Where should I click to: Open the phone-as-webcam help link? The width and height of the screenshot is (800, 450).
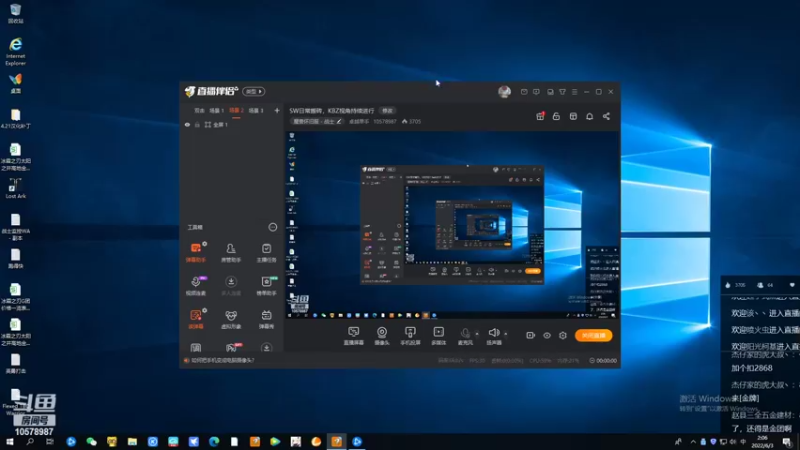point(222,360)
